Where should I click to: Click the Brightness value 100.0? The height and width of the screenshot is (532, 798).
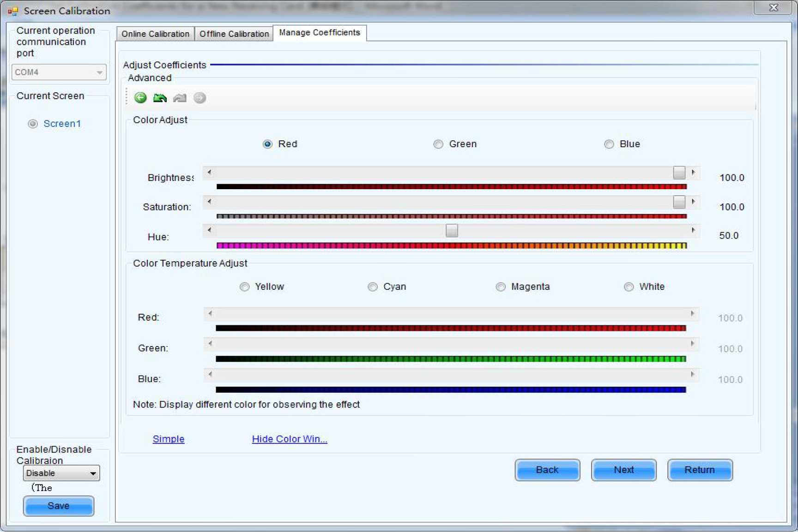click(731, 178)
